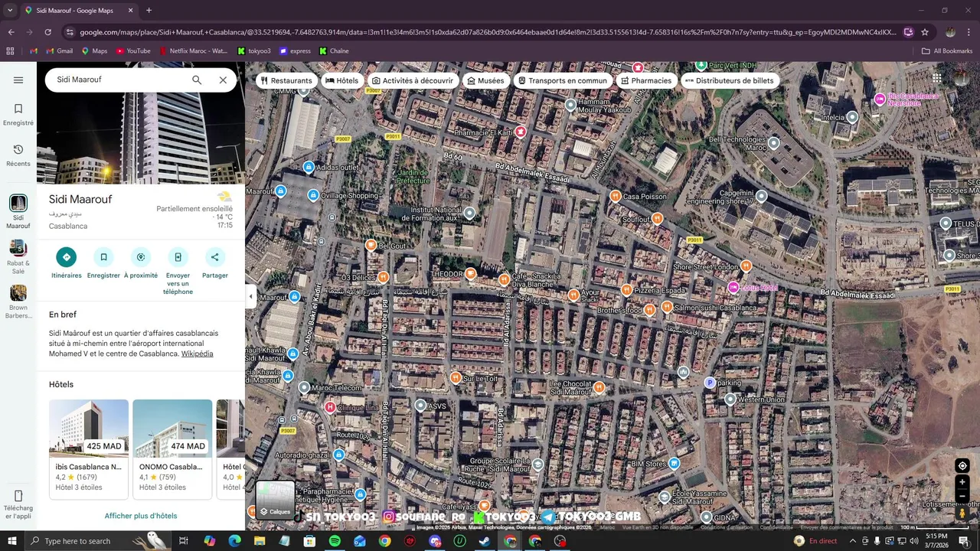980x551 pixels.
Task: Click the Dell Technologies Maroc pin
Action: pos(773,143)
